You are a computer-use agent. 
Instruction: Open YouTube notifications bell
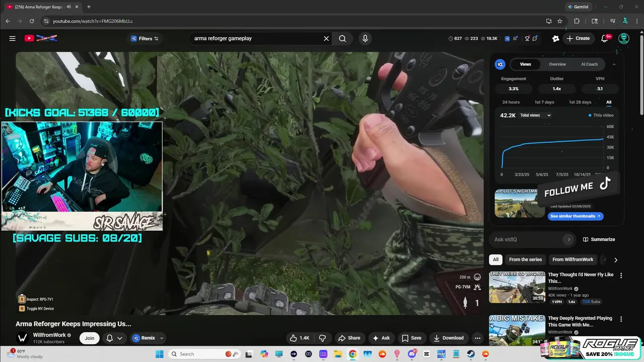605,38
